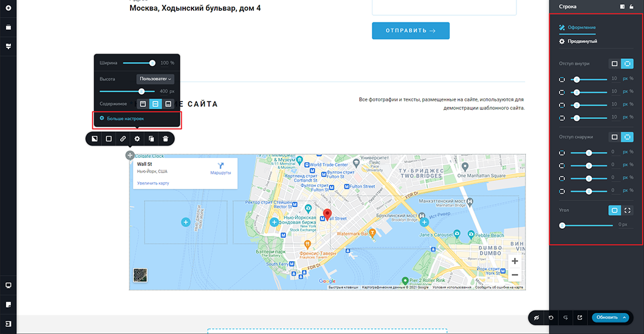Open the device mode monitor icon in left sidebar
The image size is (644, 334).
(9, 285)
